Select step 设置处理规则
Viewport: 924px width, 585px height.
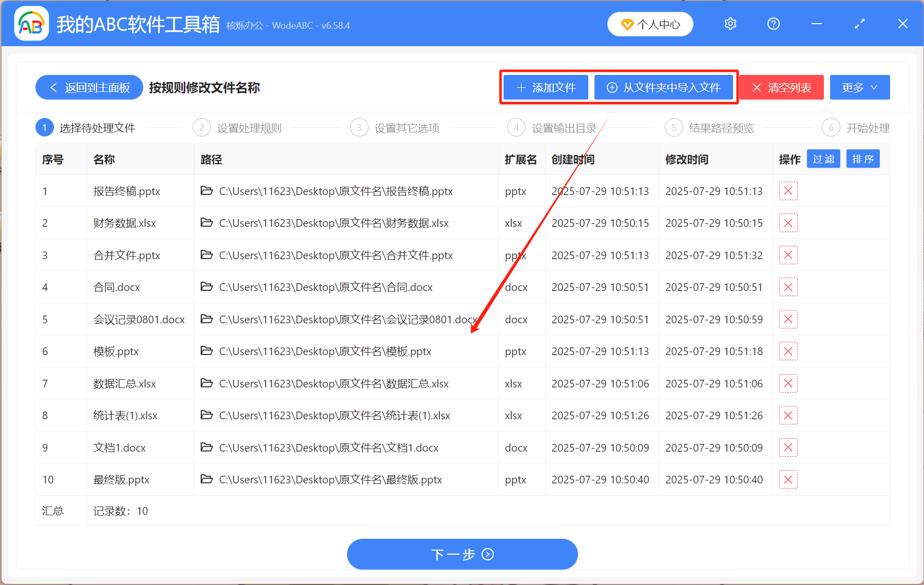coord(249,128)
